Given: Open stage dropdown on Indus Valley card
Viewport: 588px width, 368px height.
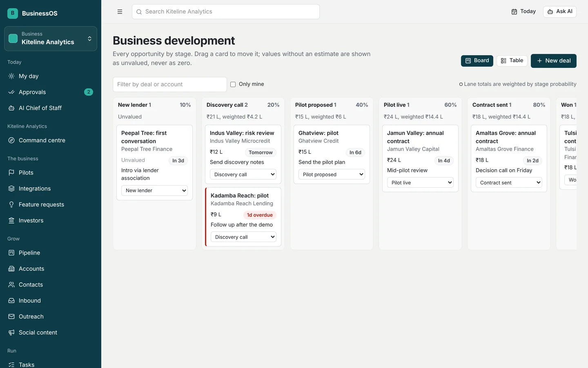Looking at the screenshot, I should pos(243,175).
